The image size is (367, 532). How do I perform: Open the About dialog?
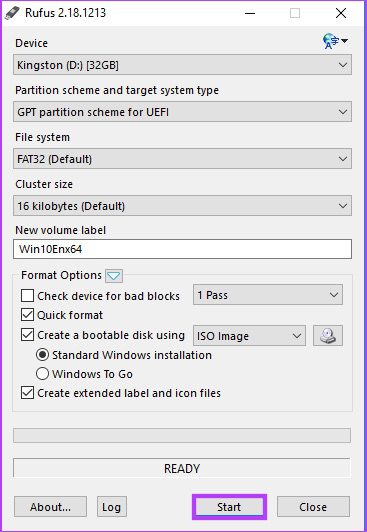(x=50, y=507)
